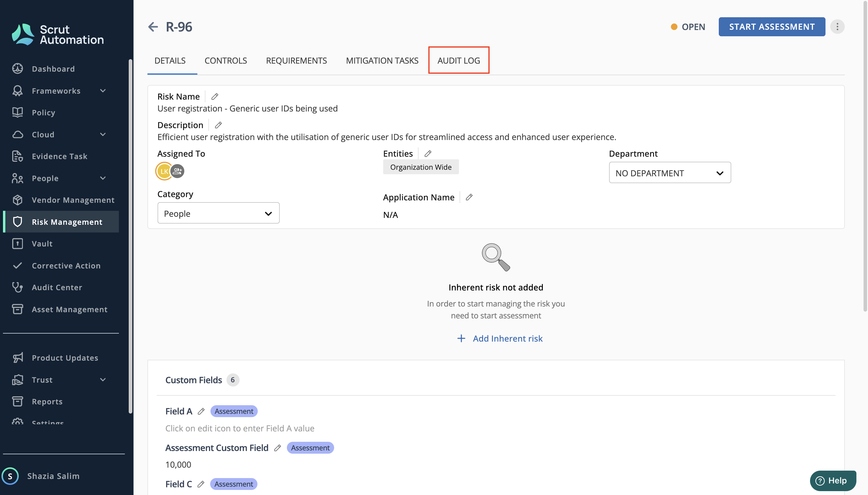Click the 10,000 custom field value
The width and height of the screenshot is (868, 495).
click(178, 464)
